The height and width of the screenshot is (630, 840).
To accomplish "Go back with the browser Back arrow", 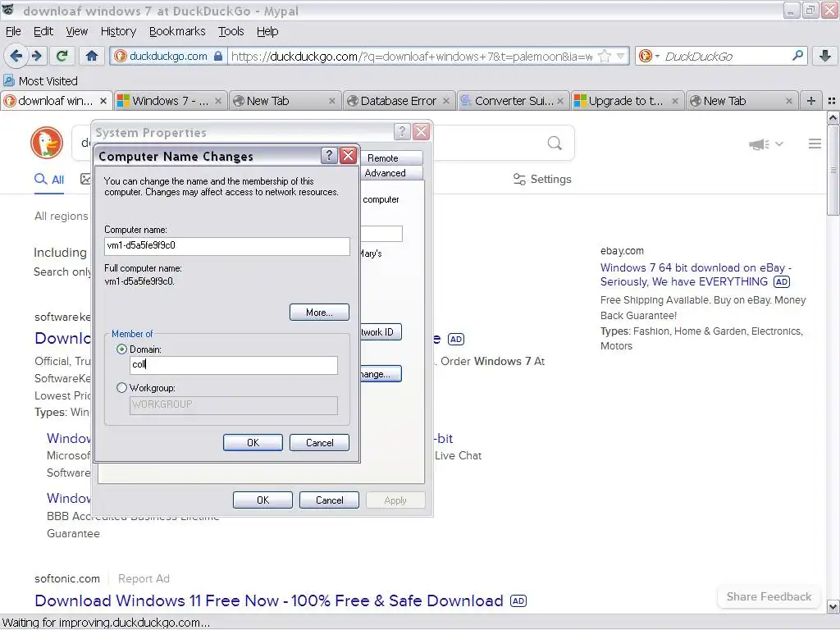I will 16,56.
